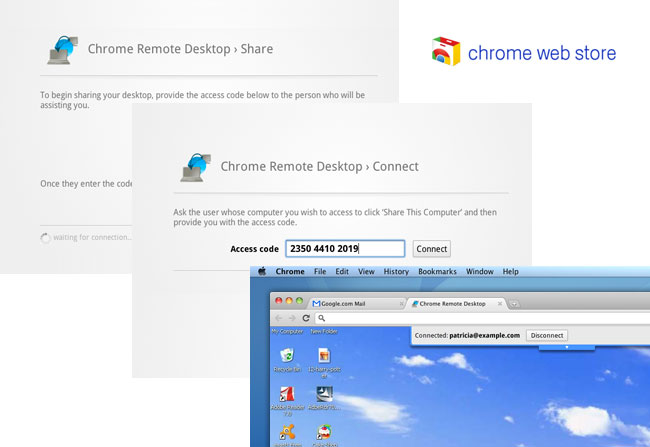
Task: Select the cake game shortcut icon
Action: 324,432
